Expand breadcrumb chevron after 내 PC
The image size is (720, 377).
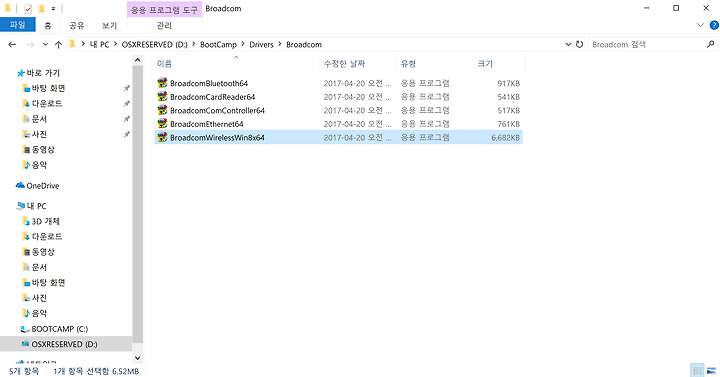[115, 45]
